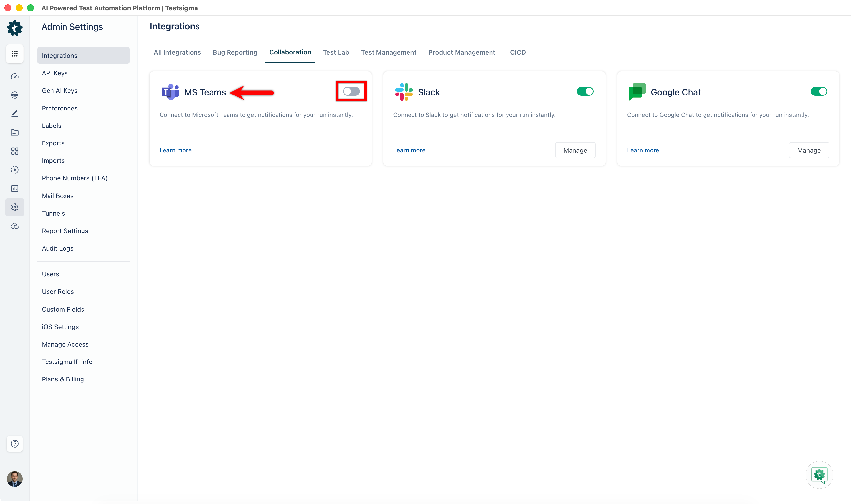The width and height of the screenshot is (851, 504).
Task: Click Learn more under MS Teams
Action: pyautogui.click(x=176, y=150)
